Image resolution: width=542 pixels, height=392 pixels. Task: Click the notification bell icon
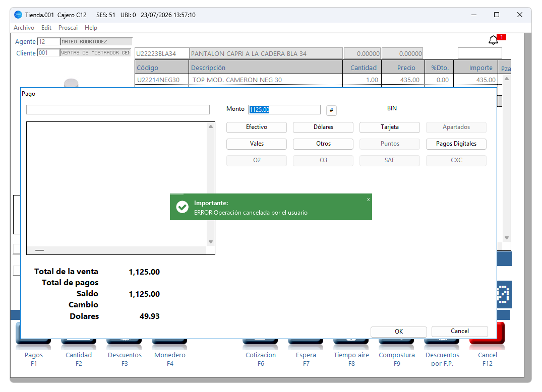[x=493, y=40]
